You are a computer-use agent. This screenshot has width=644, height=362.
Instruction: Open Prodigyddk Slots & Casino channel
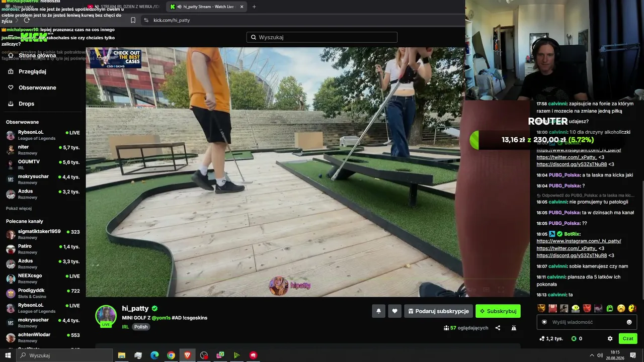[x=43, y=294]
